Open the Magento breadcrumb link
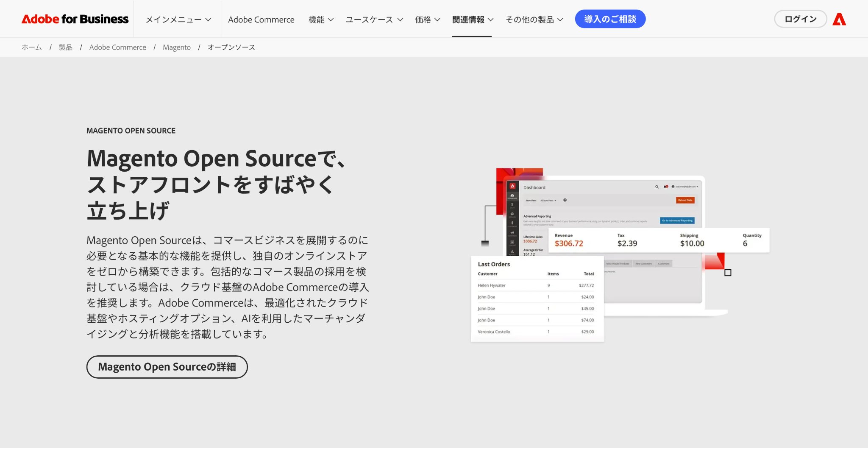The height and width of the screenshot is (469, 868). [177, 47]
